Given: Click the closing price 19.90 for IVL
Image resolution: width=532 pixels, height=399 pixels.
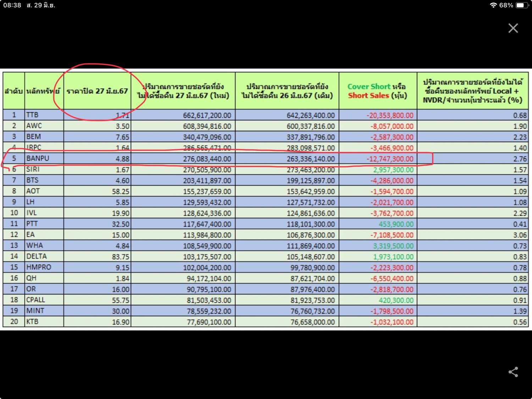Looking at the screenshot, I should pyautogui.click(x=121, y=213).
